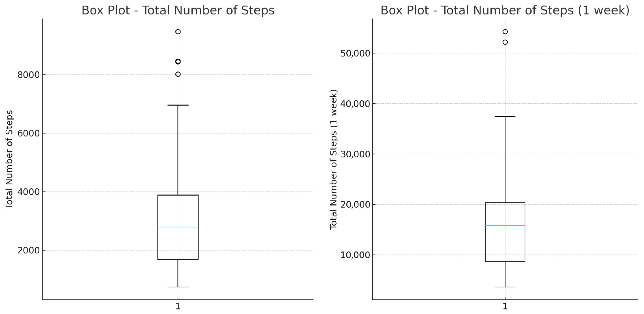
Task: Click the lower whisker cap of the left plot
Action: pyautogui.click(x=178, y=287)
